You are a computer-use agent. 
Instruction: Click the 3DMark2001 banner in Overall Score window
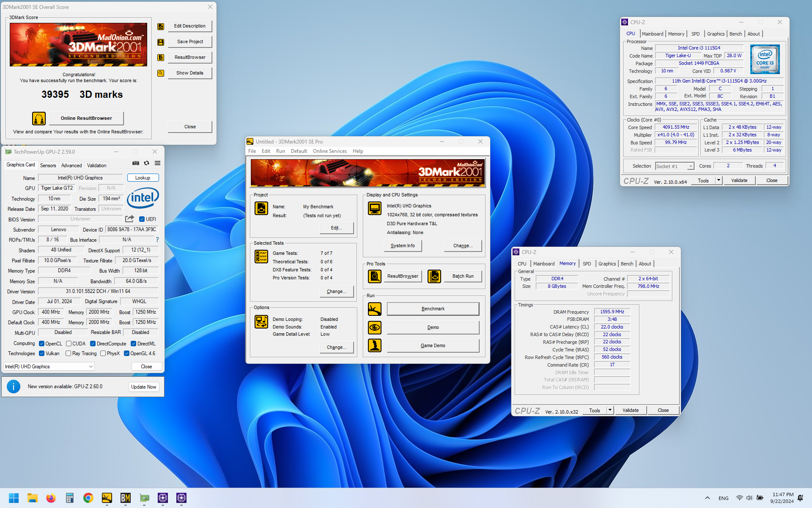pos(78,44)
